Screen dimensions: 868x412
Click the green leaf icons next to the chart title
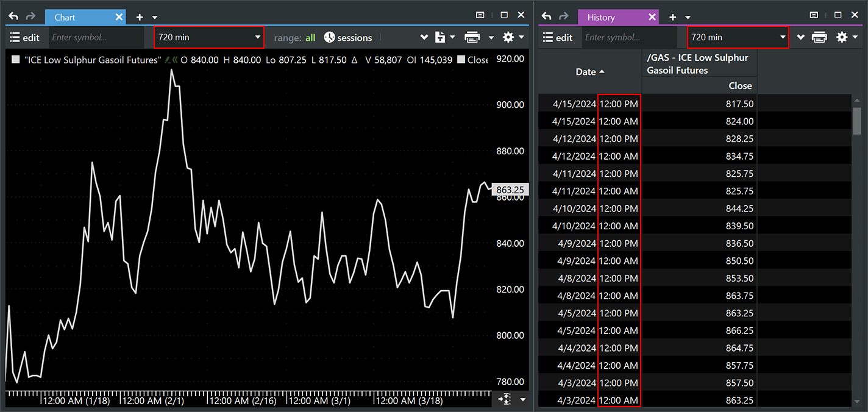point(171,60)
